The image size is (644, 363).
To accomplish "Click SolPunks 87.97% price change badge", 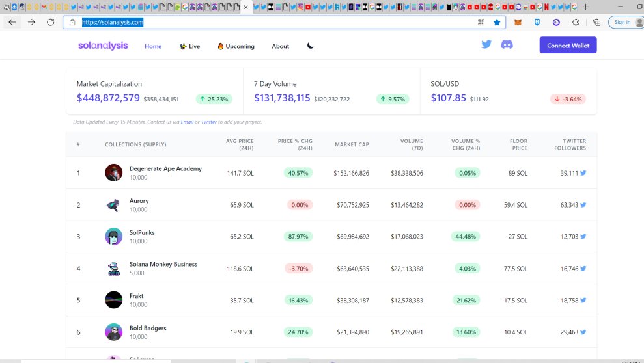I will 298,237.
